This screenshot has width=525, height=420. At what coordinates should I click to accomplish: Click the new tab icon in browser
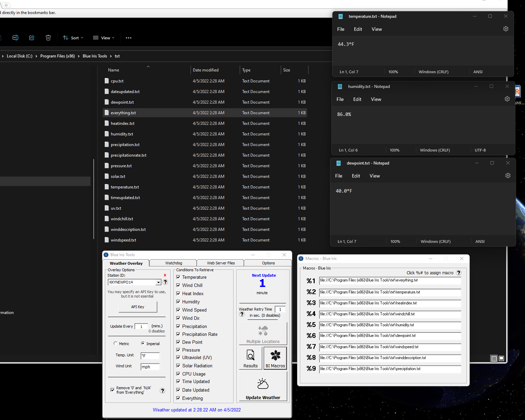pos(6,5)
